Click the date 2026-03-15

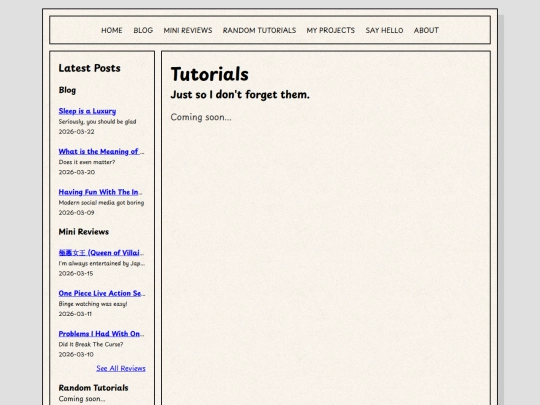point(76,273)
